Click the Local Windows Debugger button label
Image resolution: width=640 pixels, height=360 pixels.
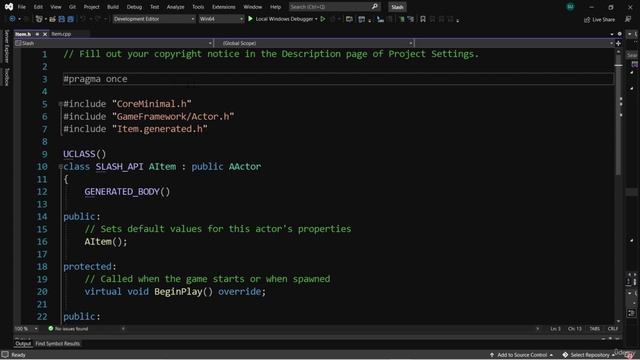(x=284, y=19)
